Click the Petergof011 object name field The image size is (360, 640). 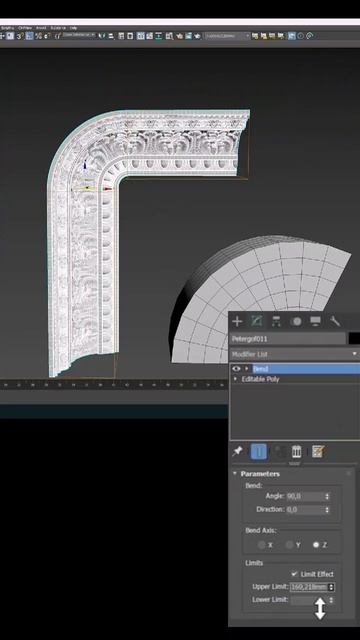point(288,339)
